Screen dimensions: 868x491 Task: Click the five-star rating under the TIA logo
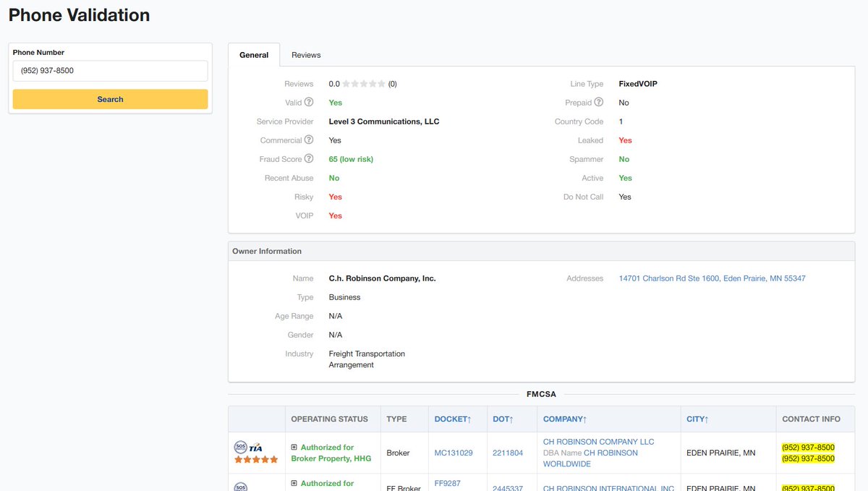pos(256,460)
